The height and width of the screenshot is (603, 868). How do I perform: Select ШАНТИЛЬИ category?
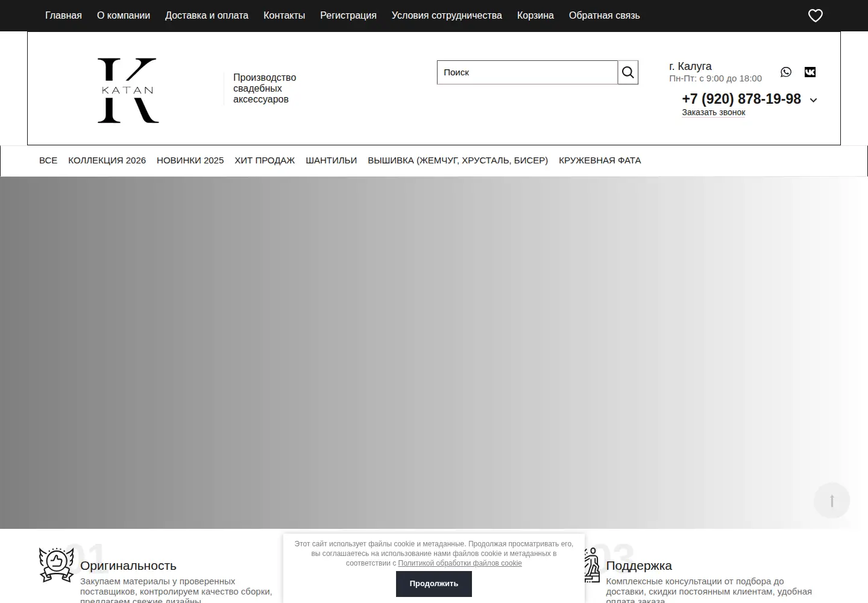331,160
